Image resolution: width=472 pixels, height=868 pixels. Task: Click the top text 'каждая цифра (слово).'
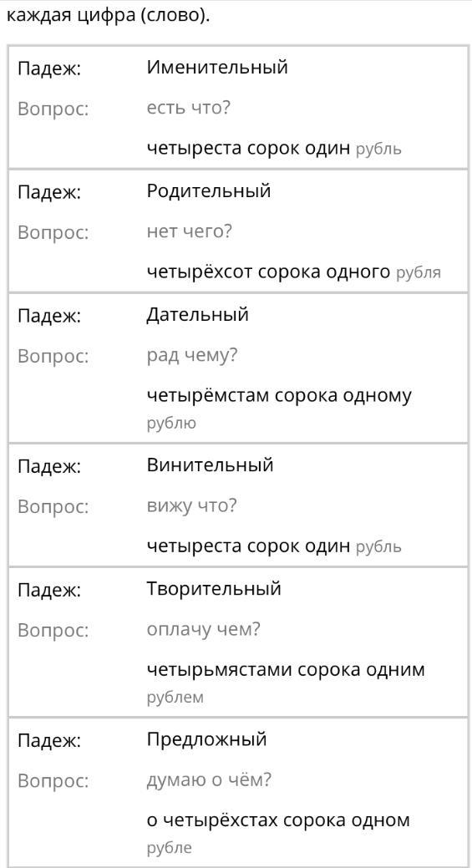pos(108,15)
